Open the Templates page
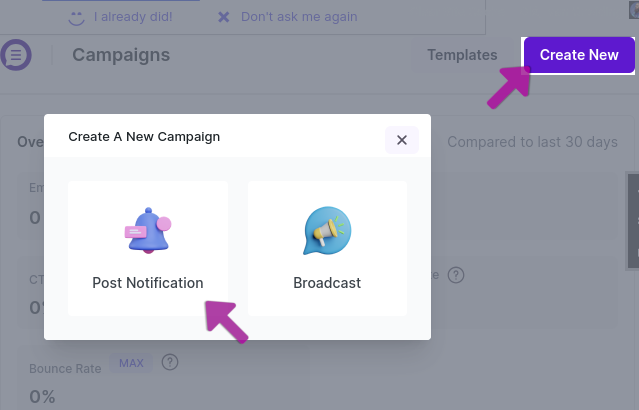This screenshot has height=410, width=639. tap(462, 55)
